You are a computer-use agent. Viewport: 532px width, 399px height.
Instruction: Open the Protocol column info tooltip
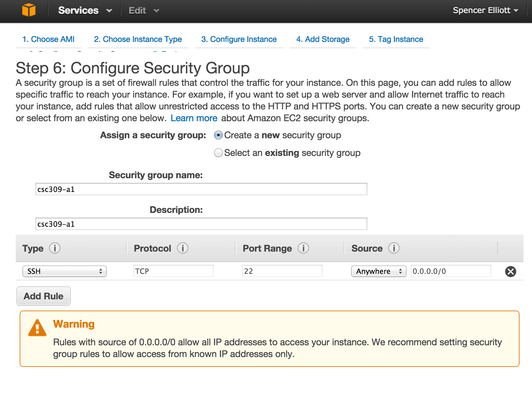(x=182, y=248)
